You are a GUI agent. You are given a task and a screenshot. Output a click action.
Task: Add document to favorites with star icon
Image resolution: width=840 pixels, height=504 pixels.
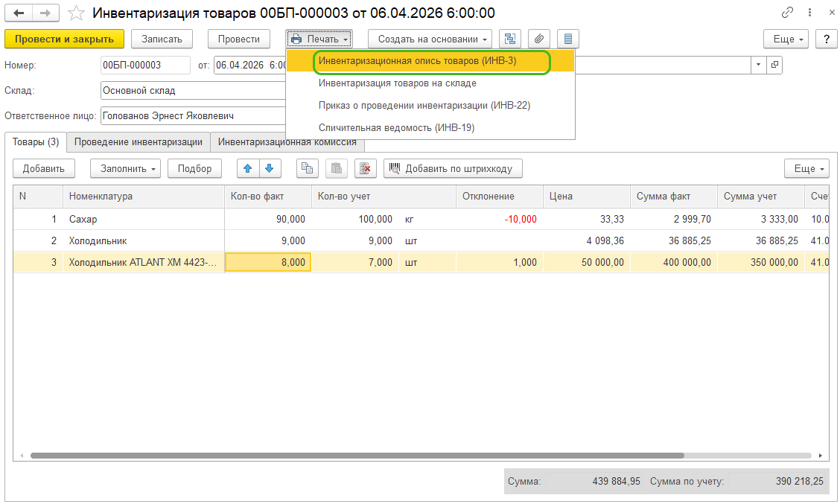pyautogui.click(x=76, y=13)
